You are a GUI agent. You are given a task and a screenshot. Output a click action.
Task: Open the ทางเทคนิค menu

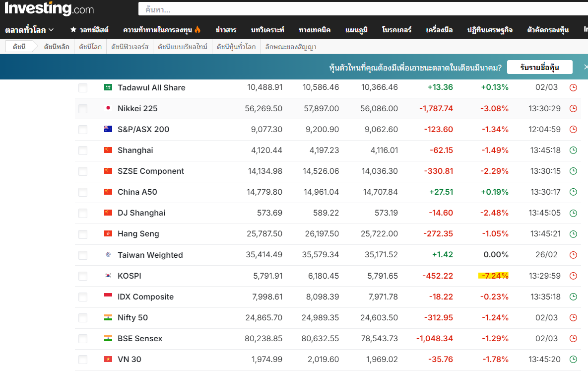pyautogui.click(x=314, y=30)
